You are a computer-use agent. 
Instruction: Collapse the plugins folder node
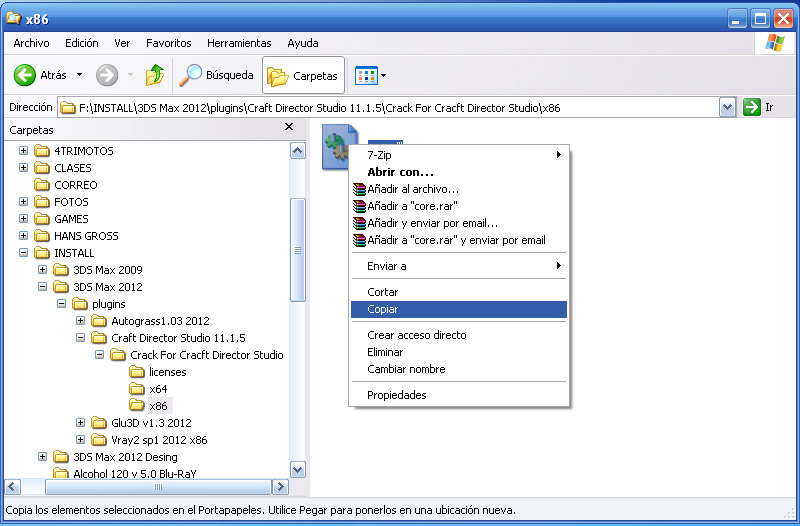(61, 304)
